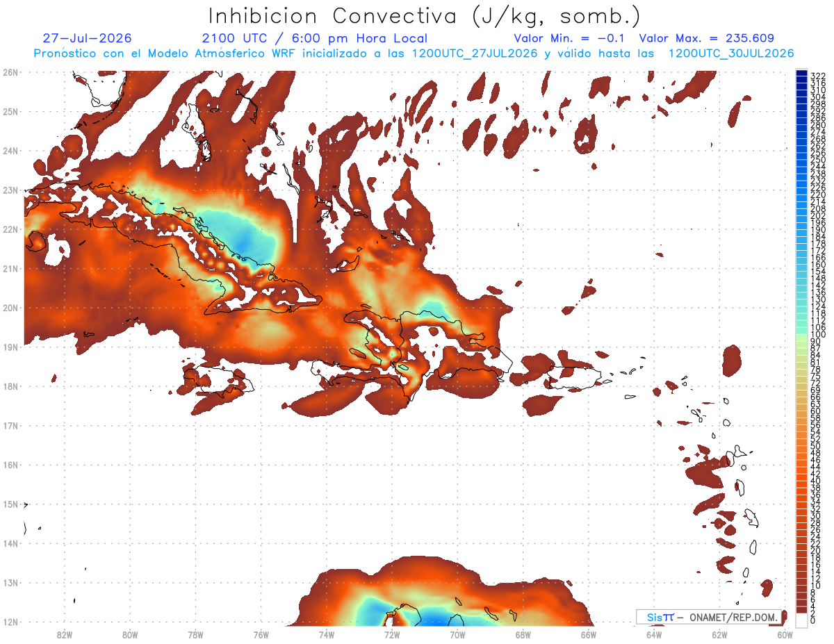Click the '74W' longitude label

(326, 634)
